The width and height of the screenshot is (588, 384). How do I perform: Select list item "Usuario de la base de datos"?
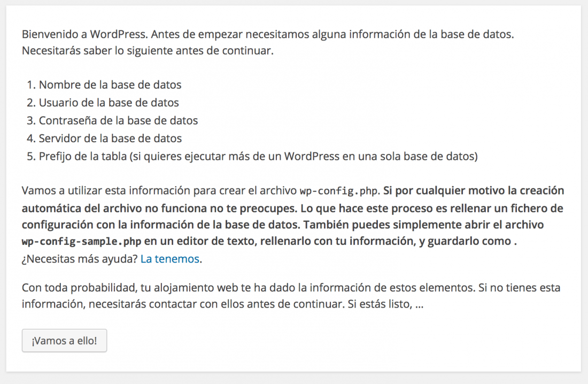109,103
